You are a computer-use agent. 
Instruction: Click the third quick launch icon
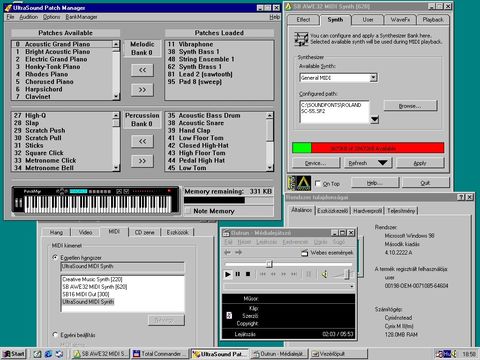(x=59, y=354)
